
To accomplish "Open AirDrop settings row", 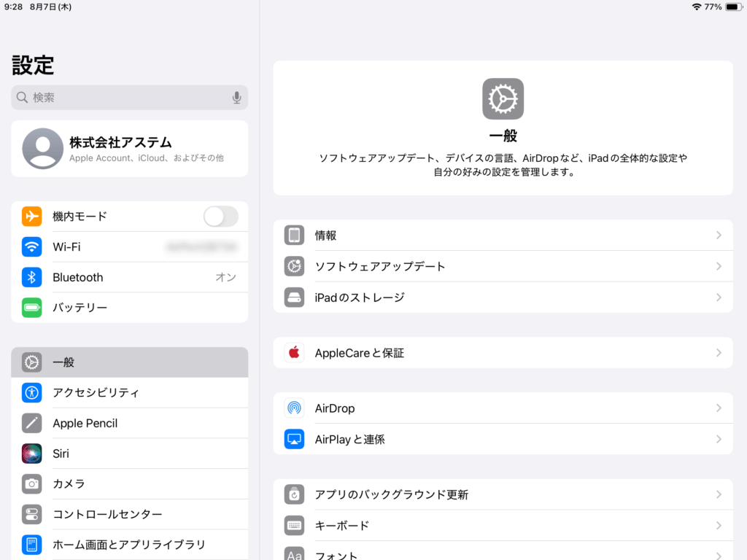I will pos(503,408).
